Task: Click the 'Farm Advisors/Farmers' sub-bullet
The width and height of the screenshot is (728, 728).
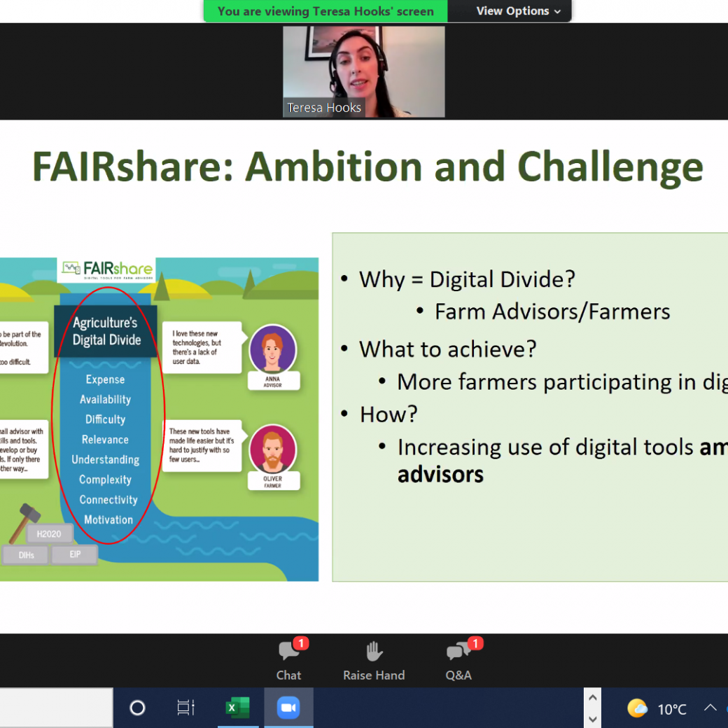Action: coord(552,311)
